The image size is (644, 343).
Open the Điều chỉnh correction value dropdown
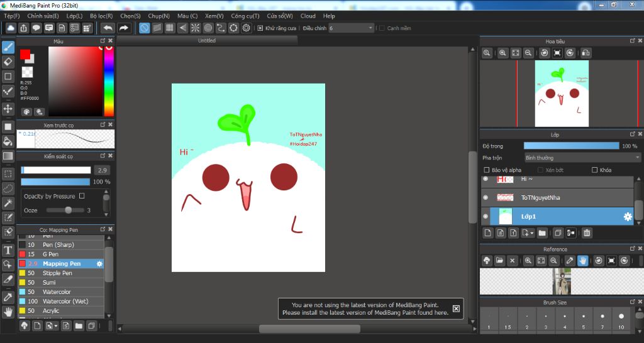351,28
